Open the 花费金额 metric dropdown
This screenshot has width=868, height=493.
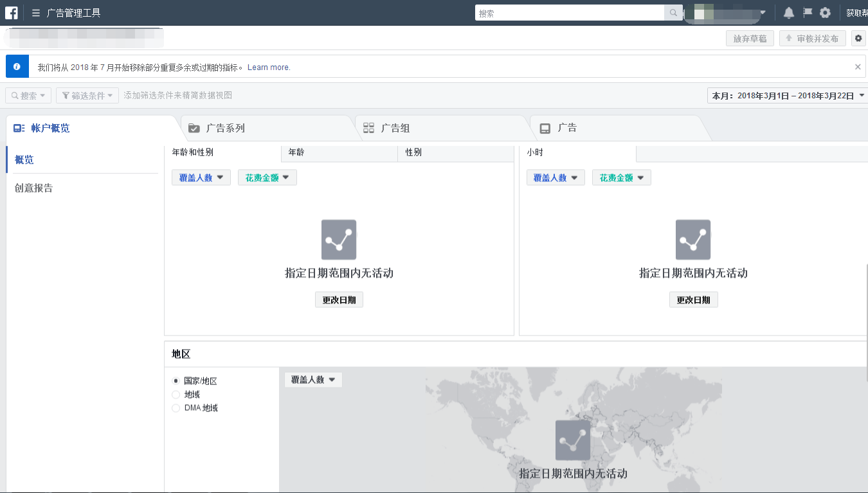click(267, 177)
